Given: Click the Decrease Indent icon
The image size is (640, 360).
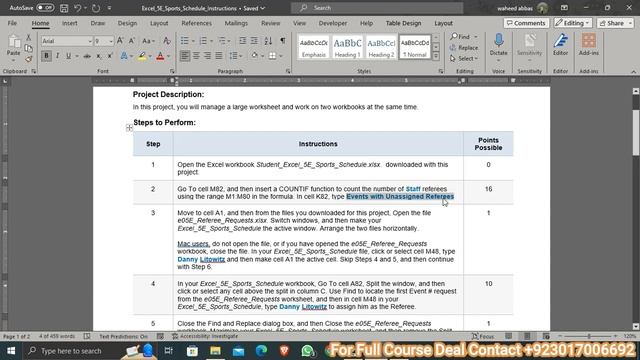Looking at the screenshot, I should 242,41.
